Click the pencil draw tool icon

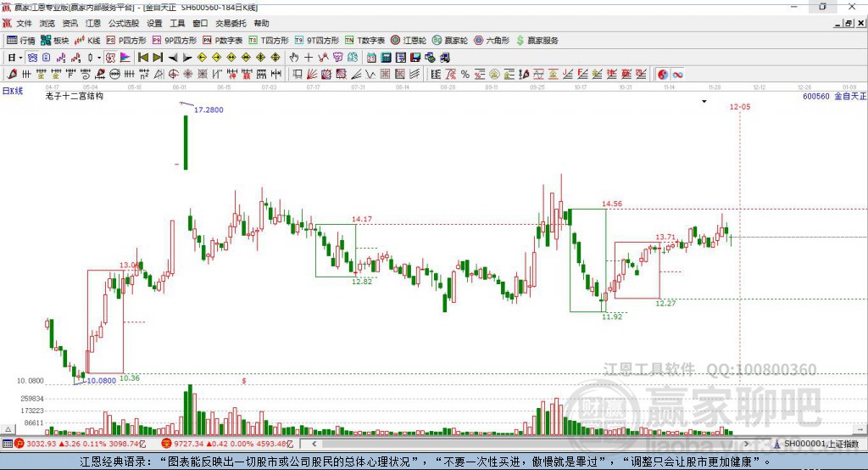tap(12, 75)
